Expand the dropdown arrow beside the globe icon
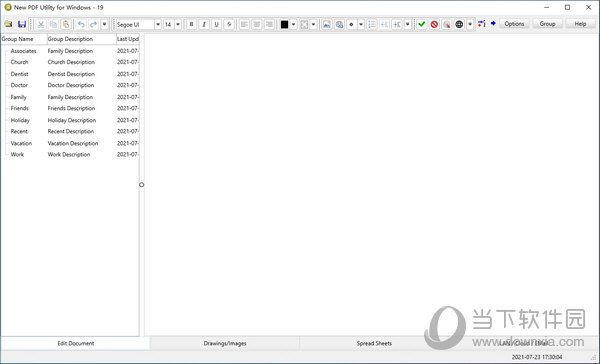Image resolution: width=600 pixels, height=364 pixels. (x=470, y=24)
